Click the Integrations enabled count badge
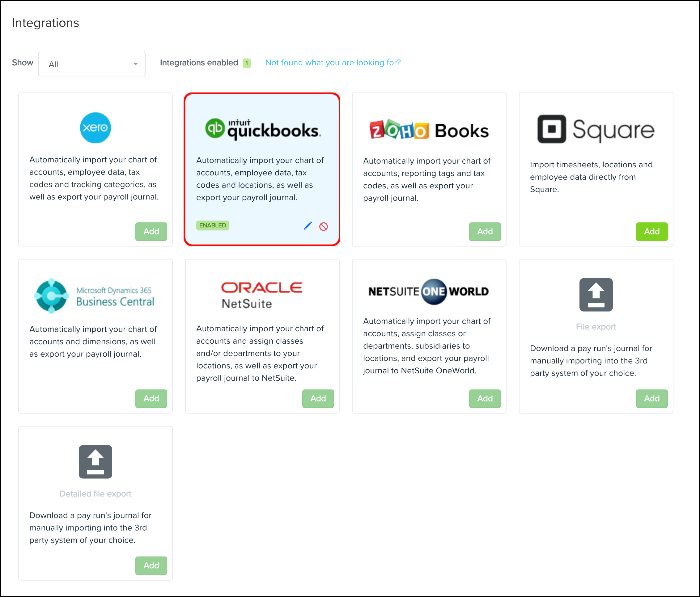The height and width of the screenshot is (597, 700). pos(247,63)
